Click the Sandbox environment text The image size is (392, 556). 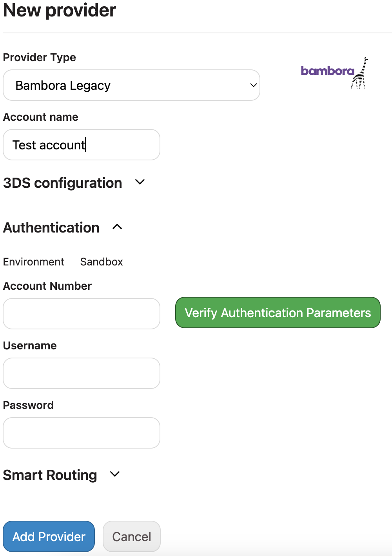pyautogui.click(x=102, y=262)
